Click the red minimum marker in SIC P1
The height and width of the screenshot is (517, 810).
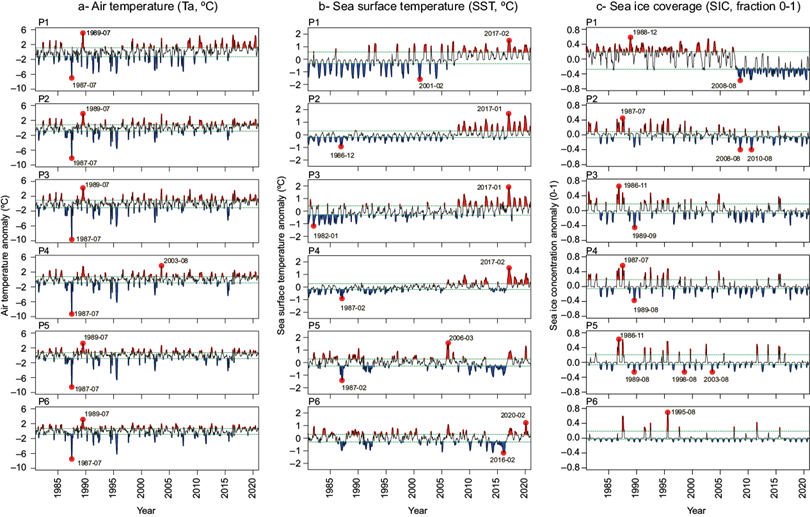tap(741, 80)
